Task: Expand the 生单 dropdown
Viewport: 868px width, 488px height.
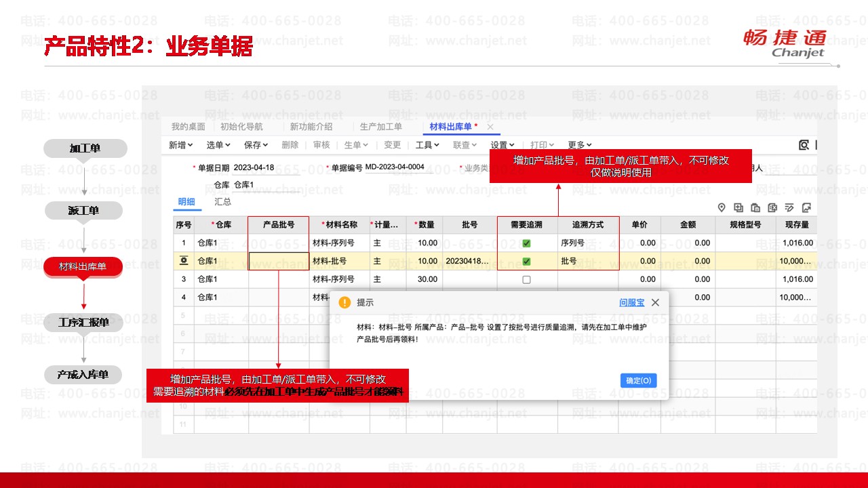Action: coord(356,145)
